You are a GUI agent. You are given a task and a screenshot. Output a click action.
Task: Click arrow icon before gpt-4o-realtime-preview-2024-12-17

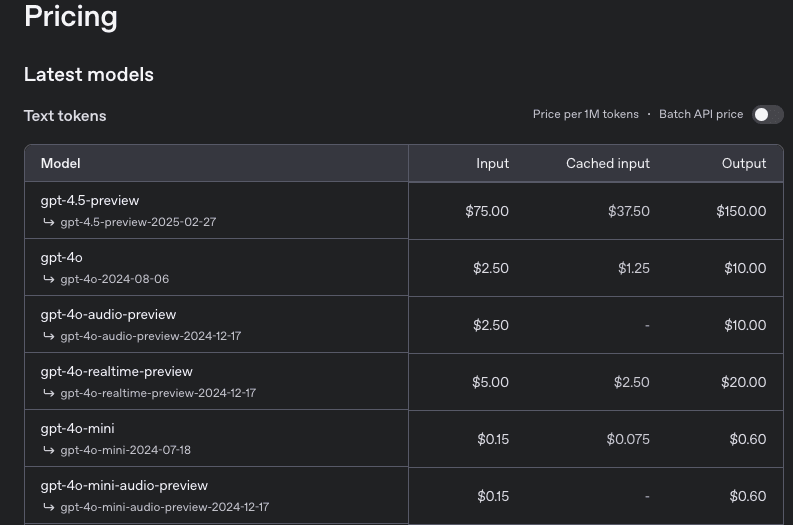(48, 393)
